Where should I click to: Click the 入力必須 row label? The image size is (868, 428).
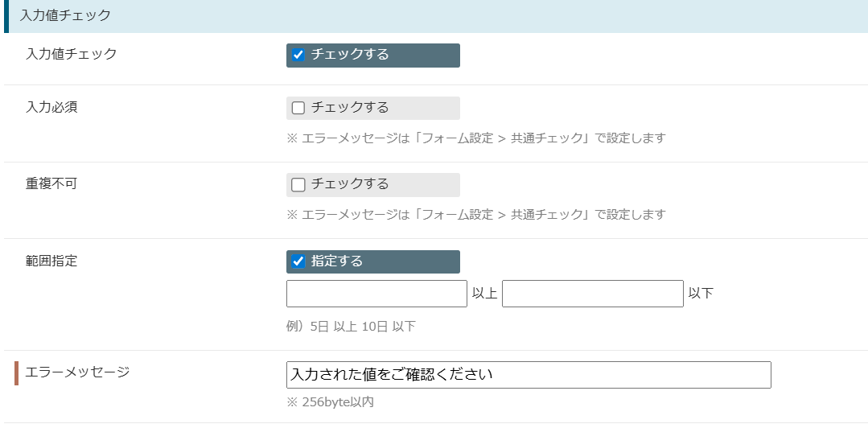[51, 108]
